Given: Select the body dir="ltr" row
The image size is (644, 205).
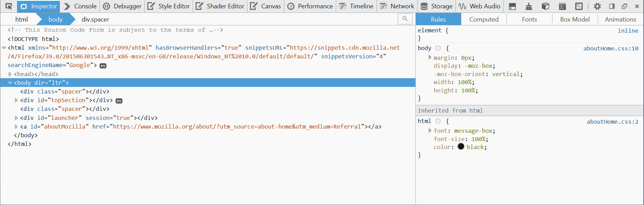Looking at the screenshot, I should pyautogui.click(x=208, y=83).
